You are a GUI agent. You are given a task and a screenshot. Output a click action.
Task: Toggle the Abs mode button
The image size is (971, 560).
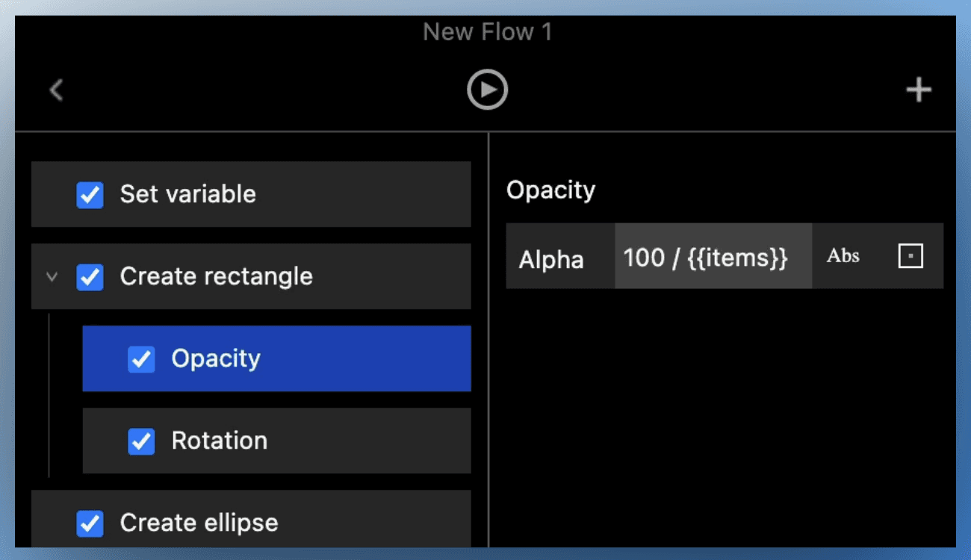843,256
